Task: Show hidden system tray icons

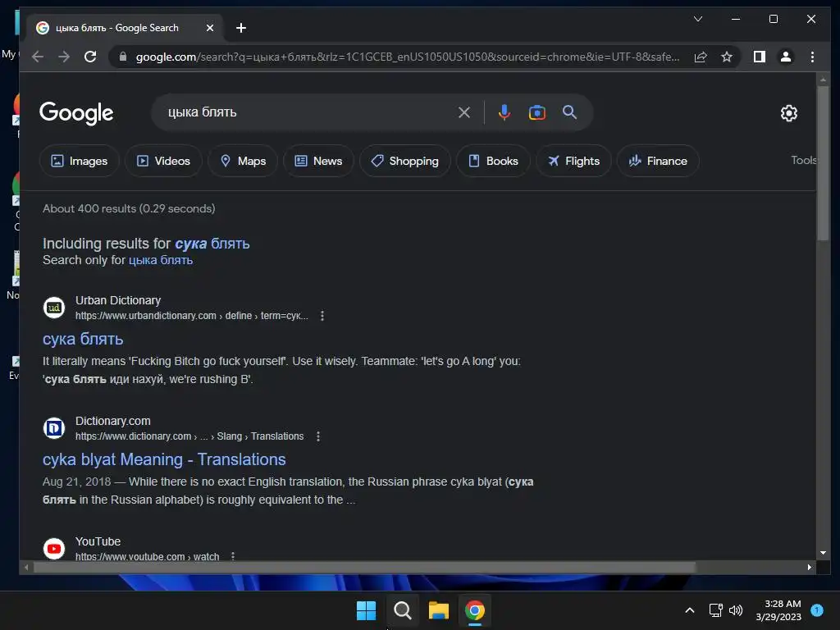Action: [689, 610]
